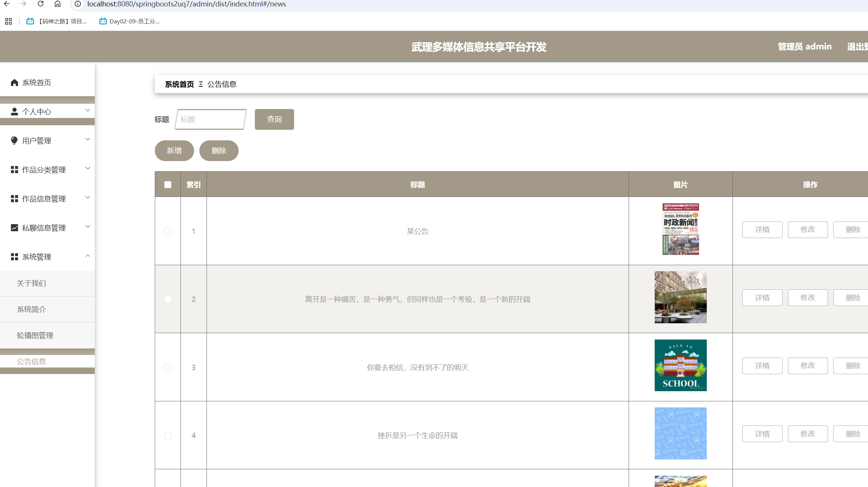Image resolution: width=868 pixels, height=487 pixels.
Task: Click the 标题 column header
Action: point(418,184)
